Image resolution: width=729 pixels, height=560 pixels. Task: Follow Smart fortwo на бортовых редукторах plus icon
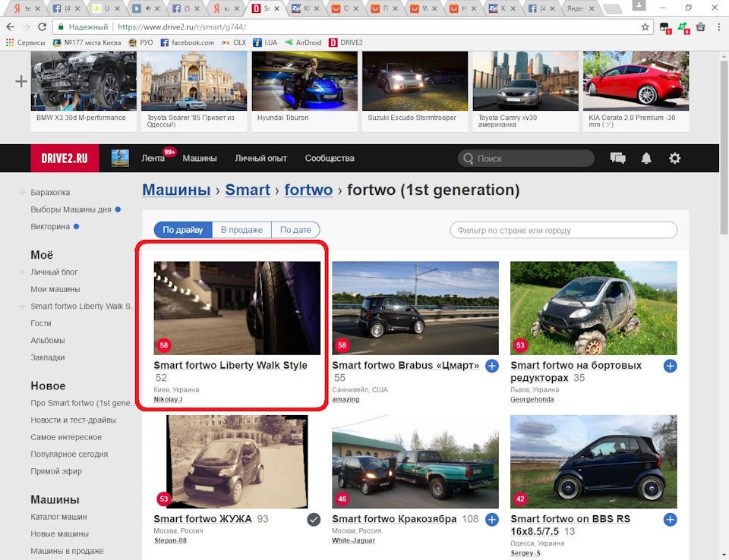(670, 366)
